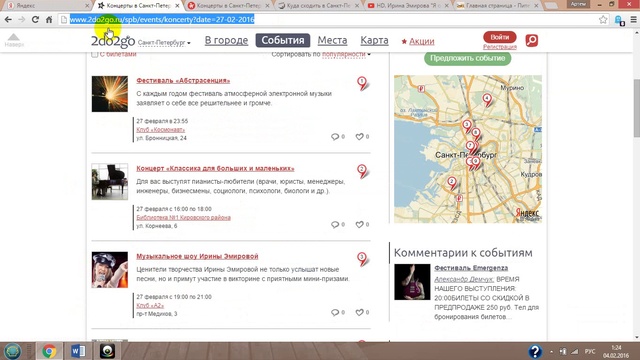Open the «Карта» menu item
Screen dimensions: 640x360
[374, 40]
